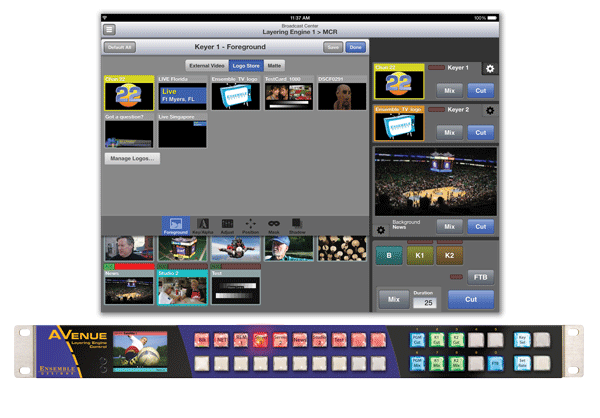Screen dimensions: 600x418
Task: Click hardware panel PGM Mix button
Action: pos(417,363)
